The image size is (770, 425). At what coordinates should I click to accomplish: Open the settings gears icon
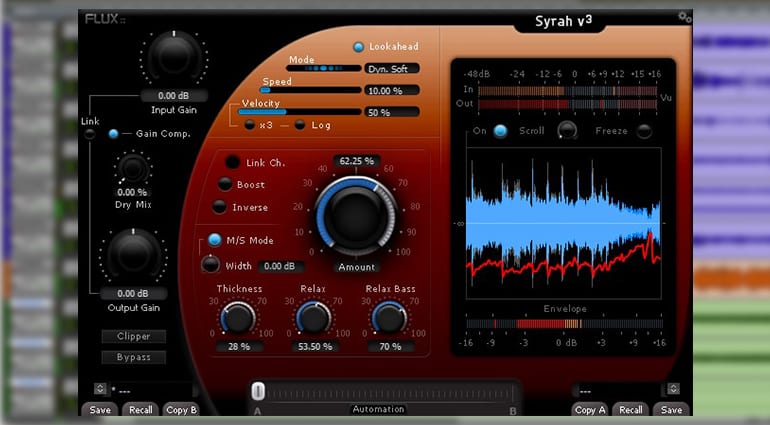click(x=684, y=17)
